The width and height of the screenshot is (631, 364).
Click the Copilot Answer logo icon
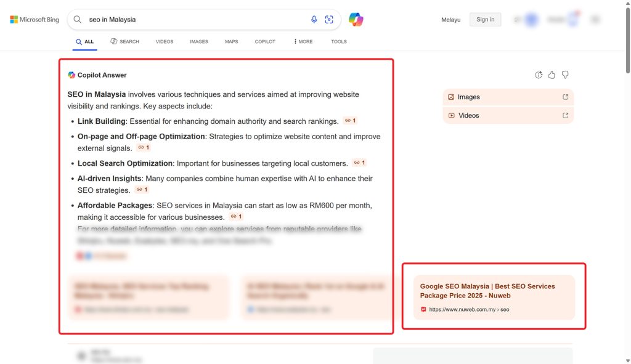coord(71,75)
